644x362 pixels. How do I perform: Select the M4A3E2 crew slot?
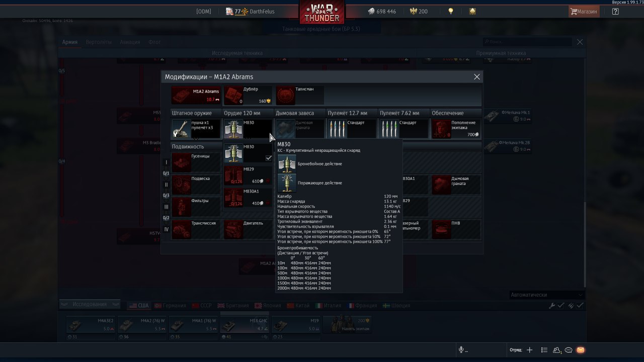[90, 325]
